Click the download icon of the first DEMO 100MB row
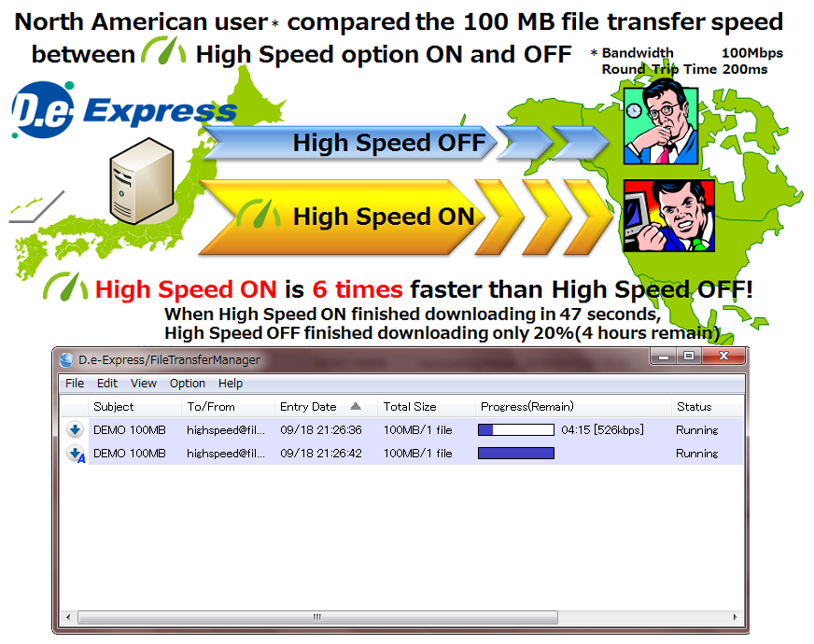Screen dimensions: 814x644 (x=75, y=430)
